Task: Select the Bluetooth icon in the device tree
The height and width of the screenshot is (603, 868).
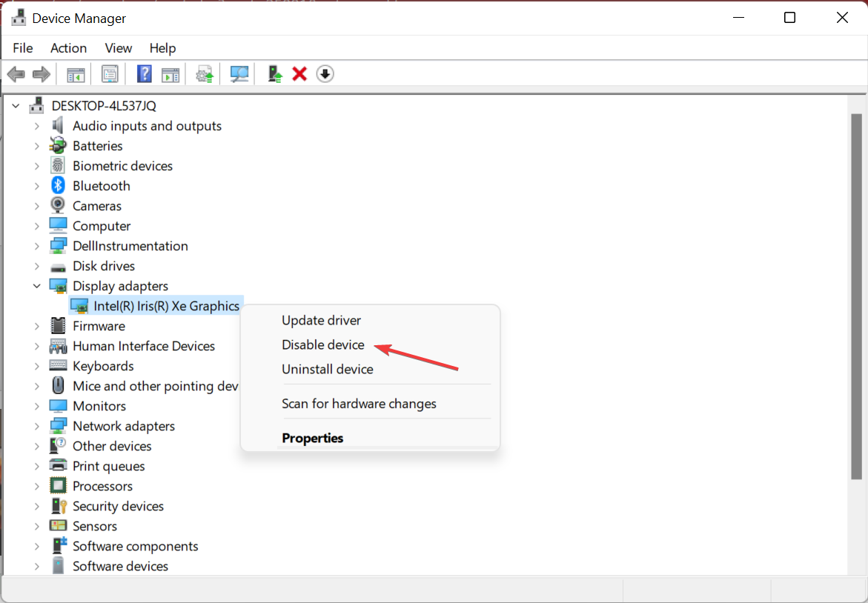Action: 58,186
